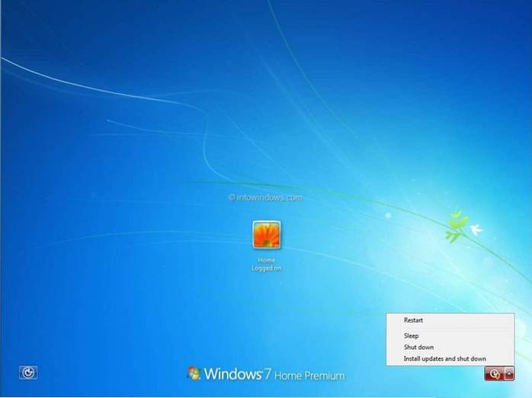Click the Home Premium edition text
The height and width of the screenshot is (398, 532).
coord(311,375)
